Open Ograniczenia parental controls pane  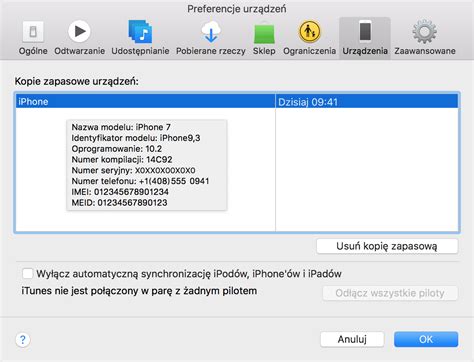309,38
